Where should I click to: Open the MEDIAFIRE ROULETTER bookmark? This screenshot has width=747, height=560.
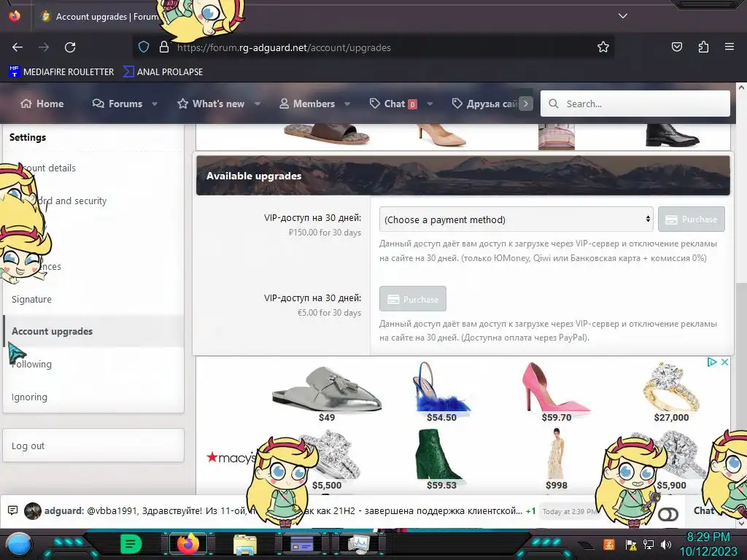click(x=61, y=72)
